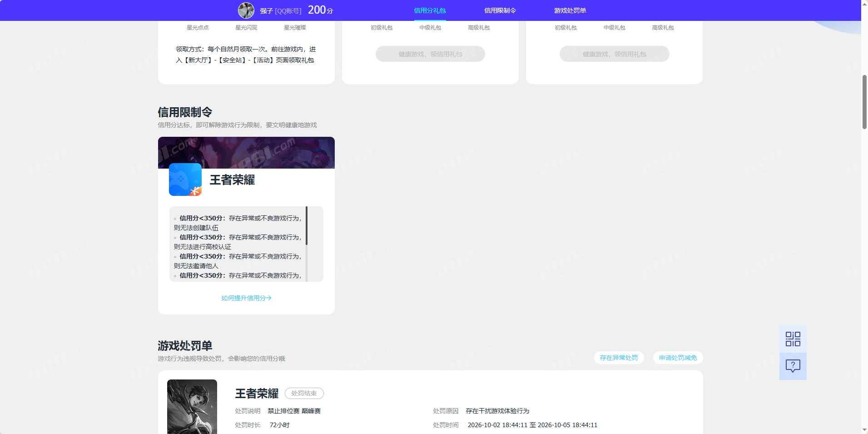Screen dimensions: 868x434
Task: Click the right card's 高级礼包 label
Action: tap(663, 28)
